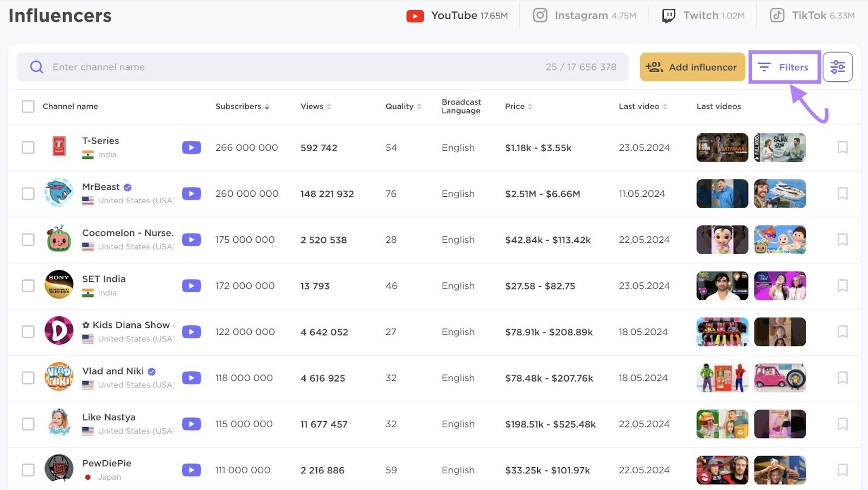
Task: Check the checkbox on the MrBeast row
Action: (x=28, y=194)
